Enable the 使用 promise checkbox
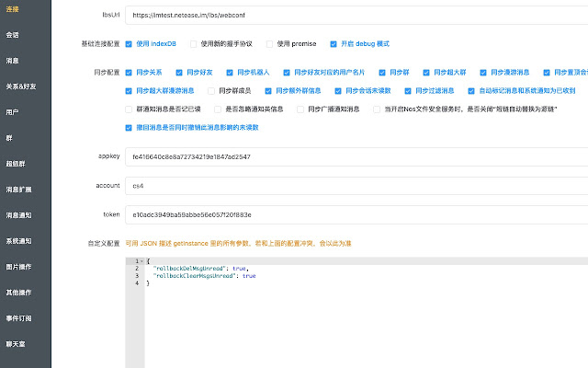The image size is (588, 368). (269, 44)
